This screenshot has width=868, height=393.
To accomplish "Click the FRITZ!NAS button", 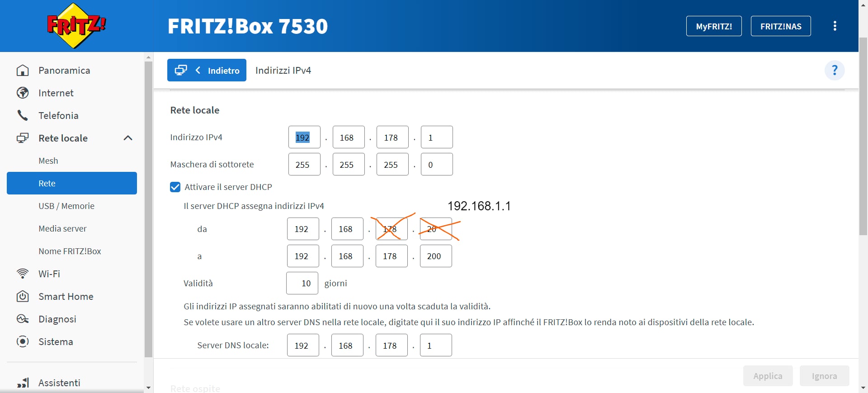I will [x=781, y=26].
